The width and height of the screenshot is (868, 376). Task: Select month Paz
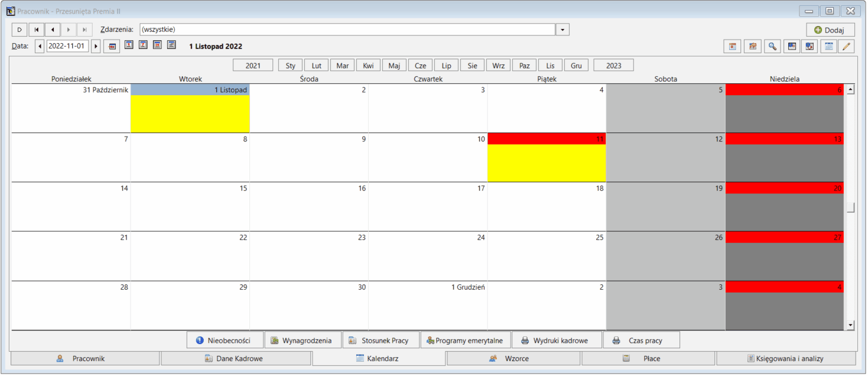524,66
